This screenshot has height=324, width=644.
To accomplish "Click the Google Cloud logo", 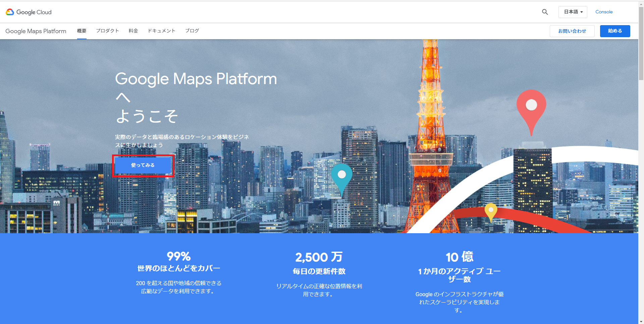I will tap(29, 12).
